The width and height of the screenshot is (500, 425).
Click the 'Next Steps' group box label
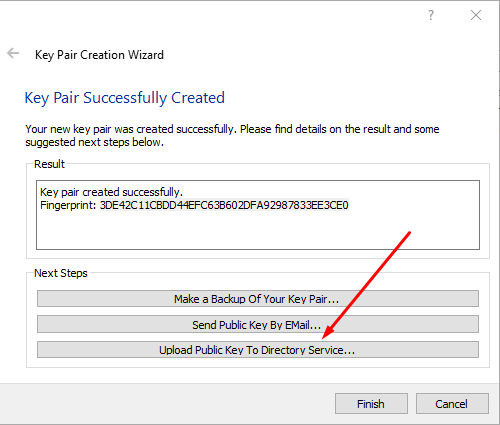point(61,273)
